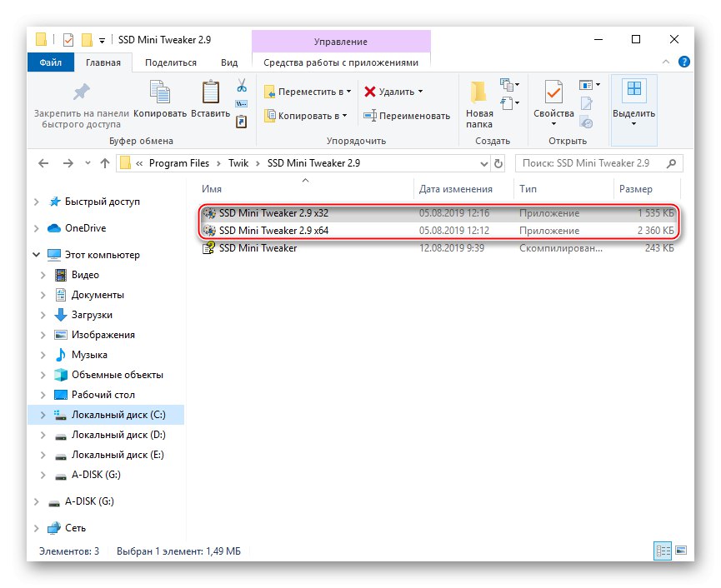Select Загрузки (Downloads) folder
Viewport: 721px width, 588px height.
(92, 315)
